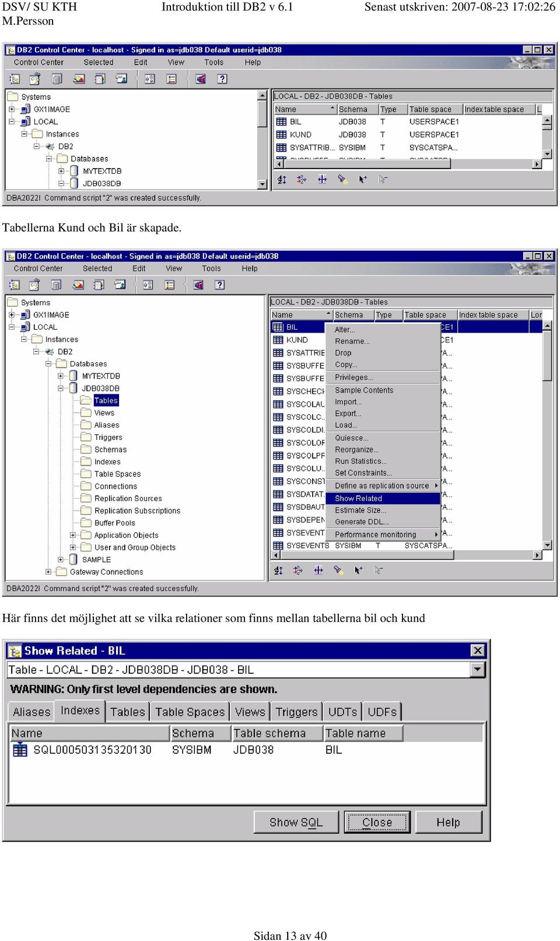Open the table selector dropdown in Show Related

[x=478, y=669]
